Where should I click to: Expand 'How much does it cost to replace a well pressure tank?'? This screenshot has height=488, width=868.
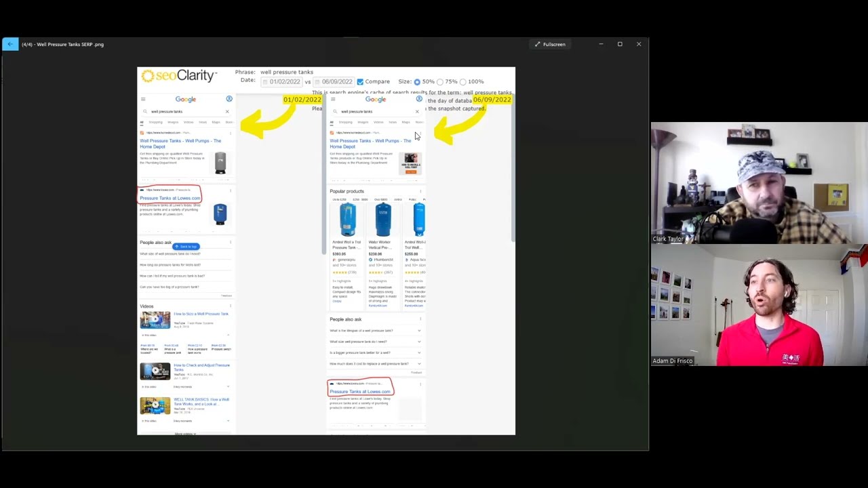pos(375,363)
